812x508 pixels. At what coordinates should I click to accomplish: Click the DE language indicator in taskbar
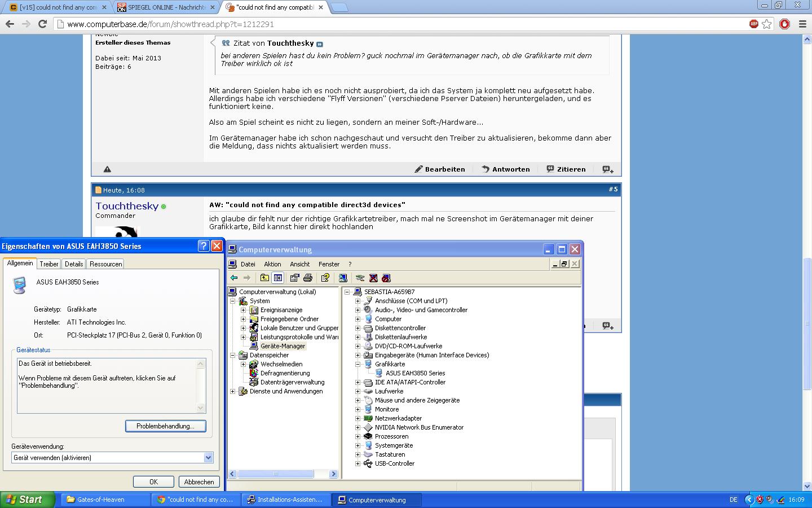[733, 500]
